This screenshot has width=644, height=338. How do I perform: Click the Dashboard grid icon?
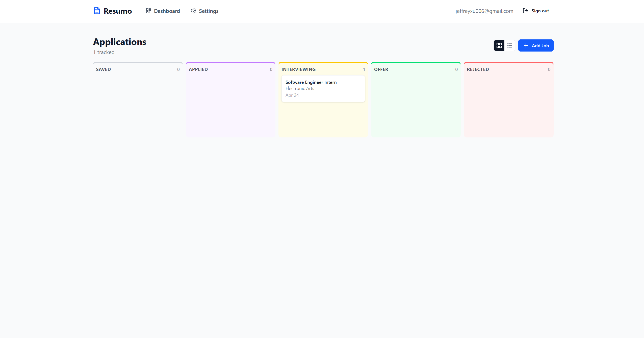coord(148,11)
